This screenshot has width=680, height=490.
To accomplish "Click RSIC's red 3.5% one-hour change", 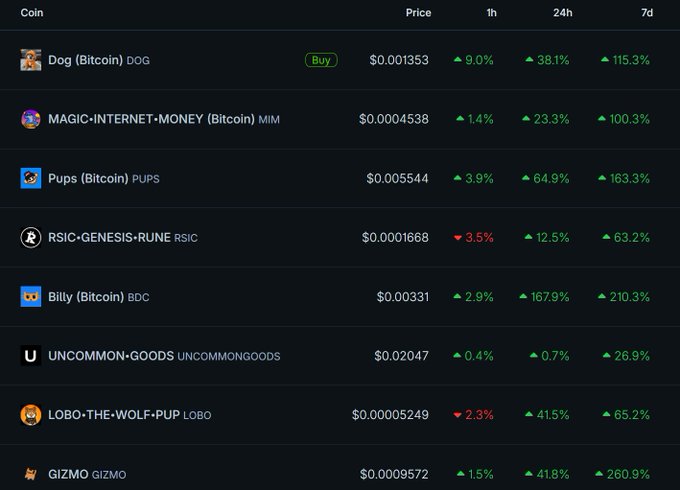I will tap(474, 238).
